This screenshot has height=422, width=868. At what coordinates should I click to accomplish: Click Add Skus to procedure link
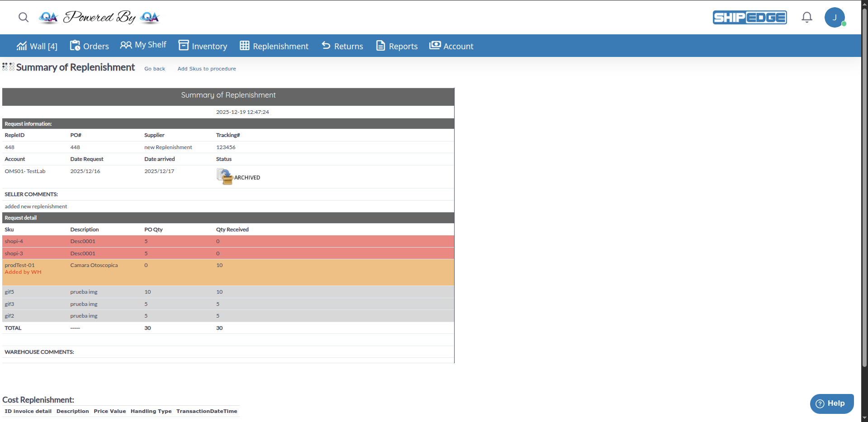(207, 69)
